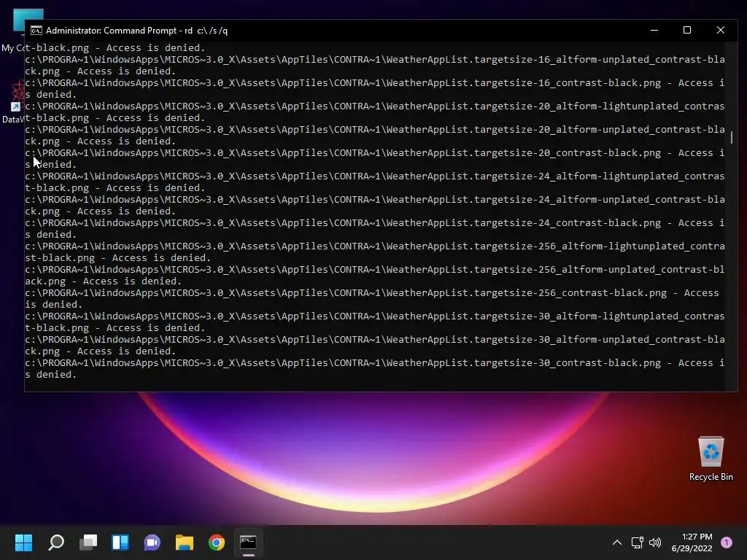747x560 pixels.
Task: Click the line 'WeatherAppList.targetsize-16_contrast-black.png'
Action: [x=524, y=83]
